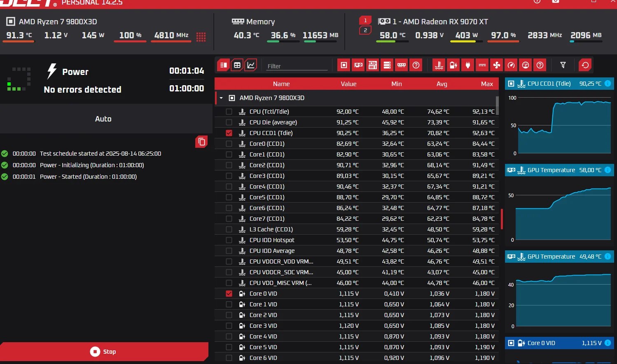This screenshot has height=364, width=617.
Task: Toggle the storage sensor source filter
Action: [387, 65]
